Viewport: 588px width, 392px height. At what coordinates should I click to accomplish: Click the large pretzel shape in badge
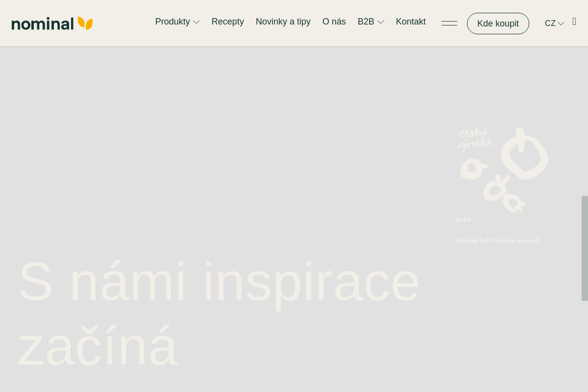coord(524,153)
